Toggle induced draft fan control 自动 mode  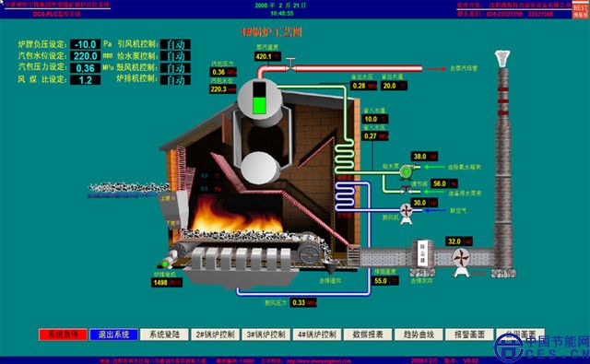pos(175,44)
